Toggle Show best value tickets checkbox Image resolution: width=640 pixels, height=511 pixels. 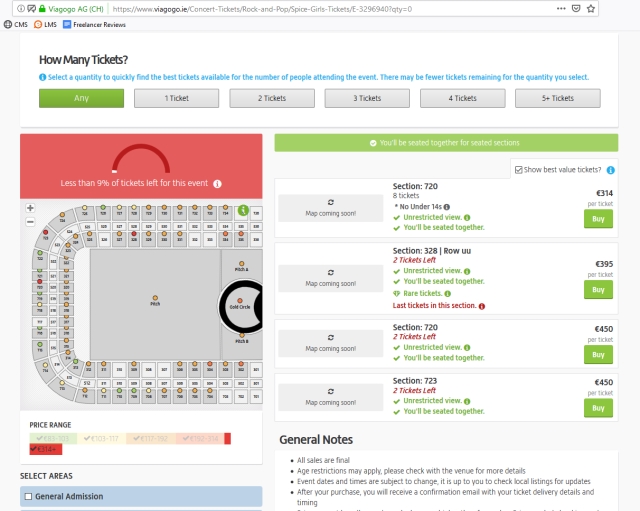[519, 170]
